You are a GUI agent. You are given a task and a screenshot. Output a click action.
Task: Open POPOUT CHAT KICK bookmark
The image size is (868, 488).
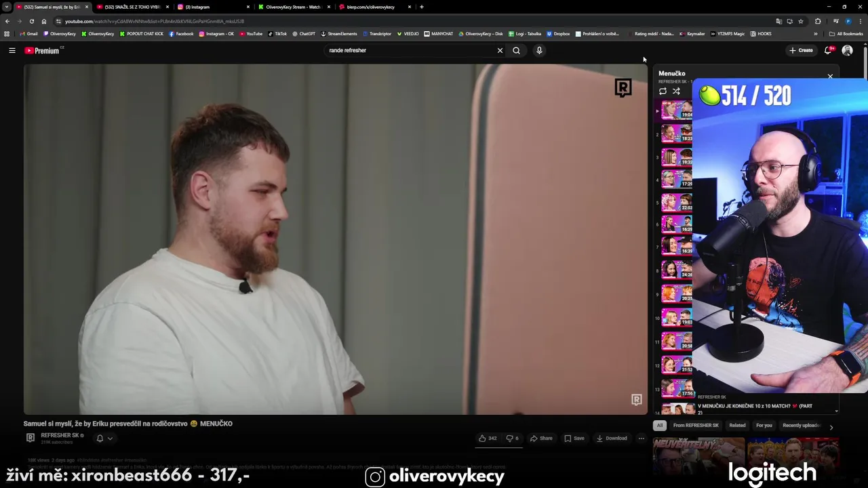click(x=142, y=33)
